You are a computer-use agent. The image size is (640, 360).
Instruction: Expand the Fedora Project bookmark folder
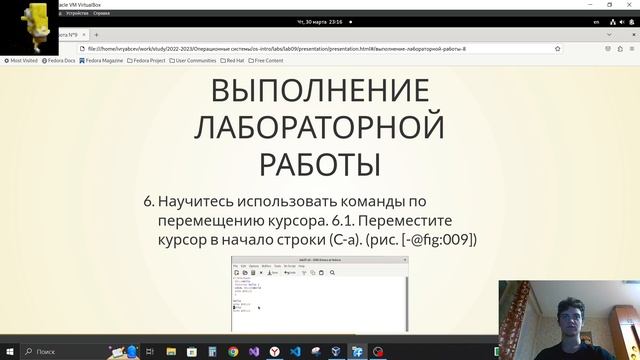click(x=146, y=60)
